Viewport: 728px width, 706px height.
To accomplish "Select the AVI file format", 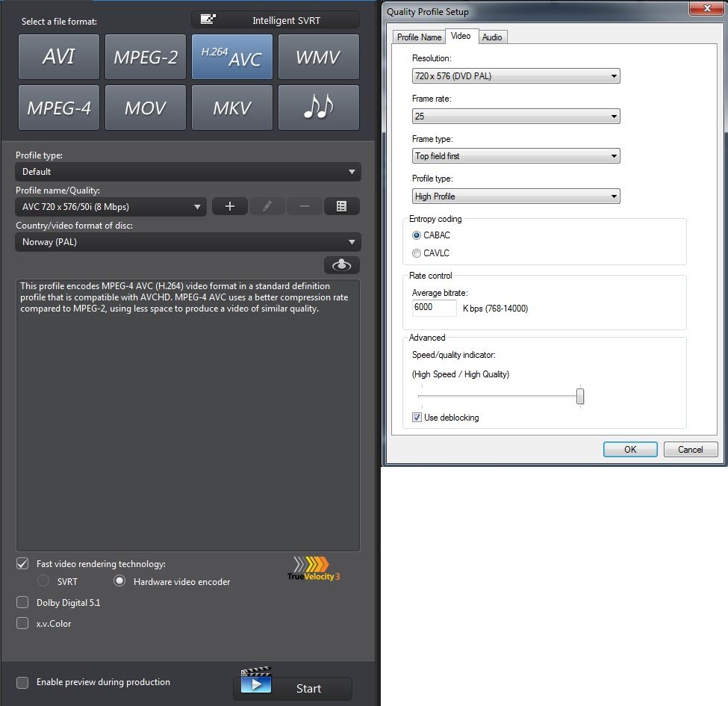I will tap(59, 57).
